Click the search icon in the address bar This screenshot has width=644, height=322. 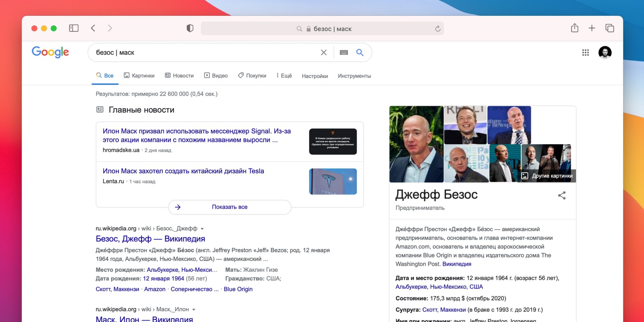pyautogui.click(x=299, y=29)
